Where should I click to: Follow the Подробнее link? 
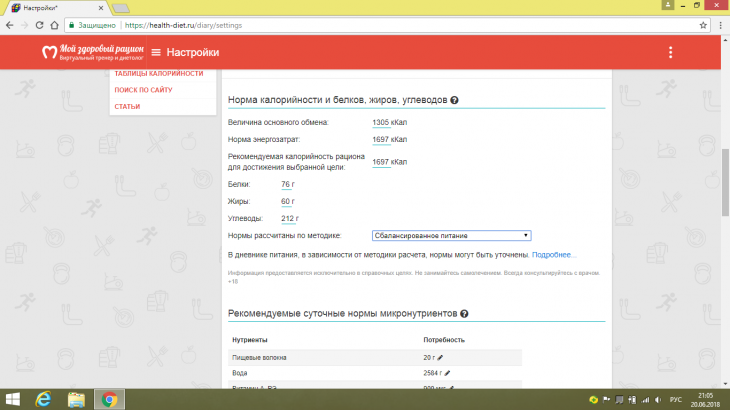point(554,255)
